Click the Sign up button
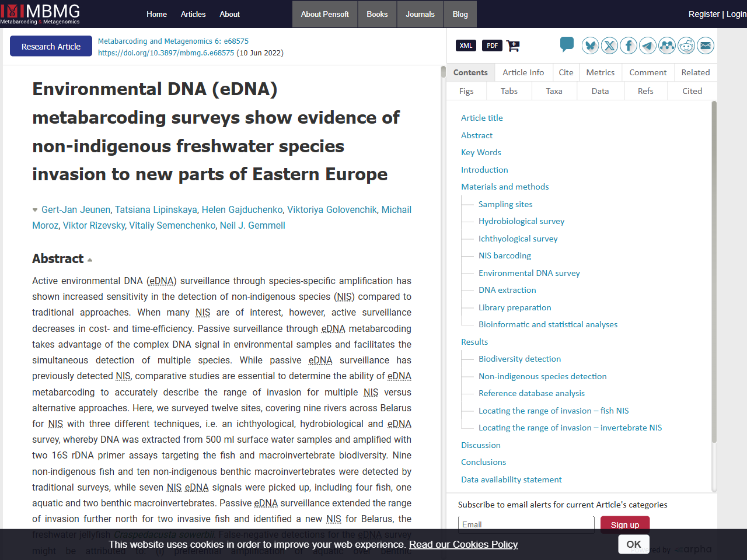 [x=625, y=524]
